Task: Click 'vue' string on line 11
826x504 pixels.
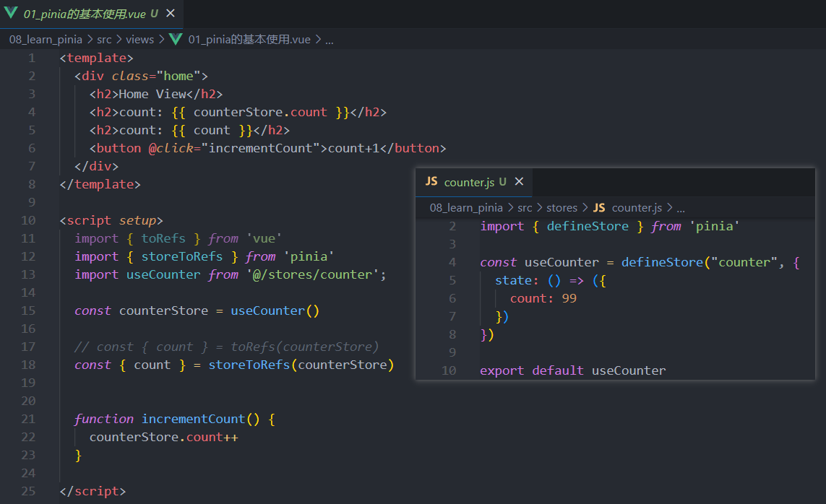Action: [264, 238]
